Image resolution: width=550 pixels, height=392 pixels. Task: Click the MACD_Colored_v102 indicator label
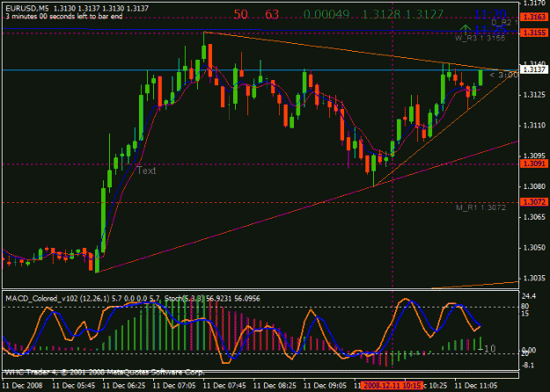(x=83, y=299)
